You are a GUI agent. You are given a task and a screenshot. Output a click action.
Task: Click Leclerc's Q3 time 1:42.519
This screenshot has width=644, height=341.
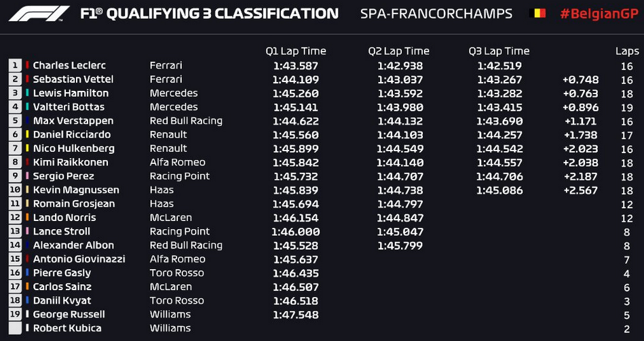pyautogui.click(x=499, y=66)
